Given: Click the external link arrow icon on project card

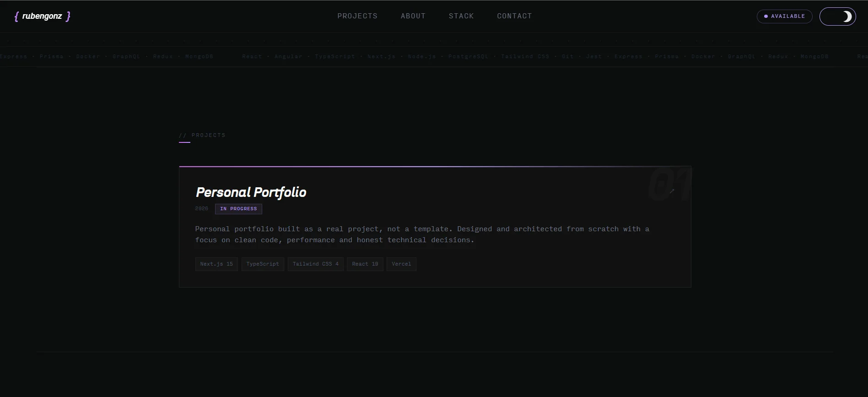Looking at the screenshot, I should coord(672,191).
